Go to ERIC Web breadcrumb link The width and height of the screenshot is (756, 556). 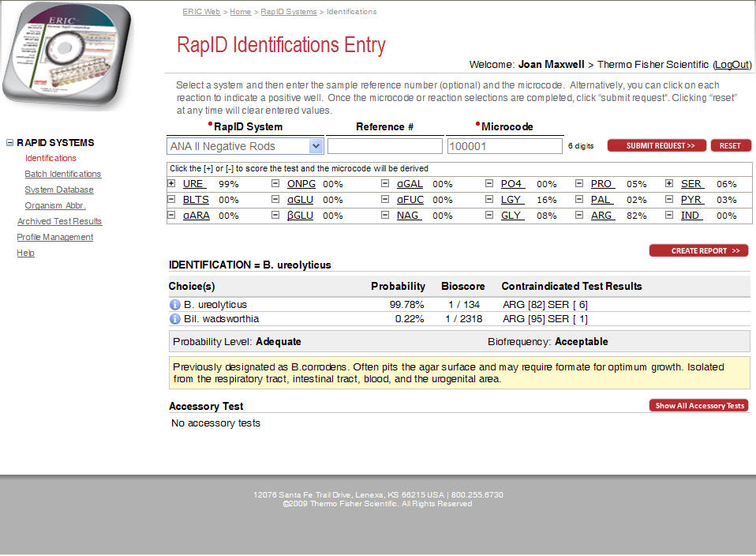tap(201, 12)
